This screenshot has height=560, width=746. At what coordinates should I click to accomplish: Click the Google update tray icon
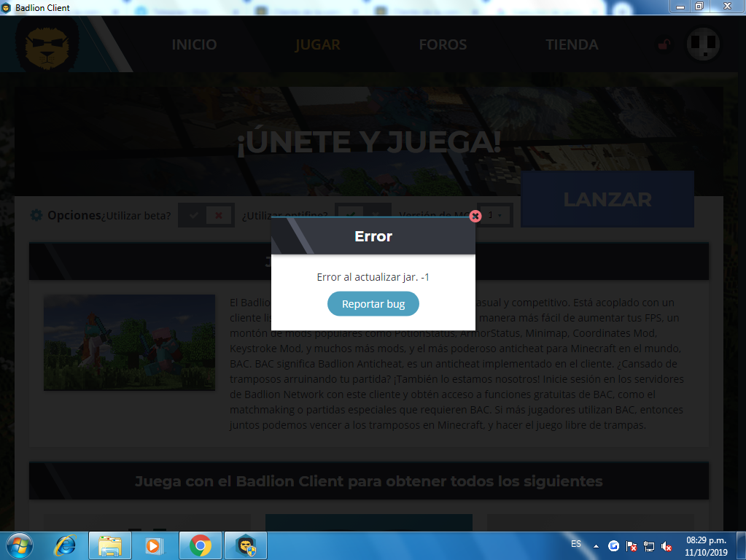point(614,546)
